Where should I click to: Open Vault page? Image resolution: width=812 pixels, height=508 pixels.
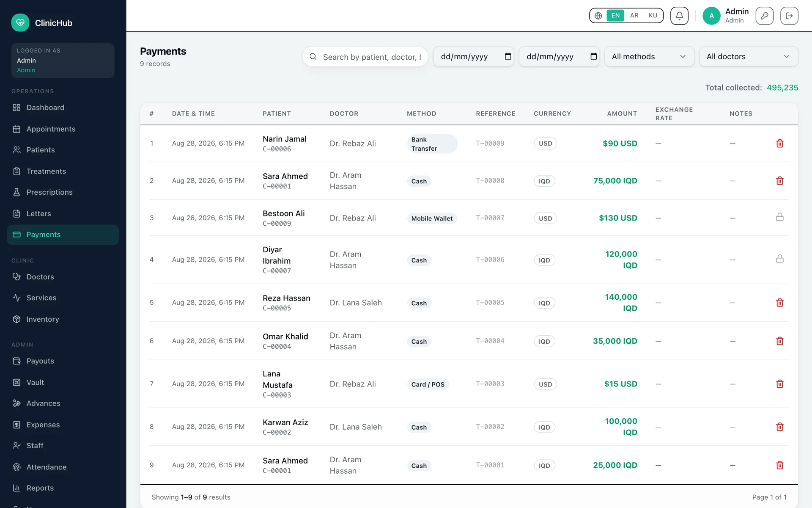click(x=63, y=382)
